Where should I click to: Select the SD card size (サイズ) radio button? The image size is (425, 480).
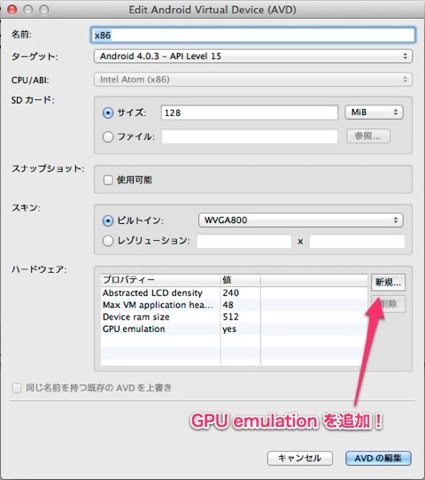point(108,113)
